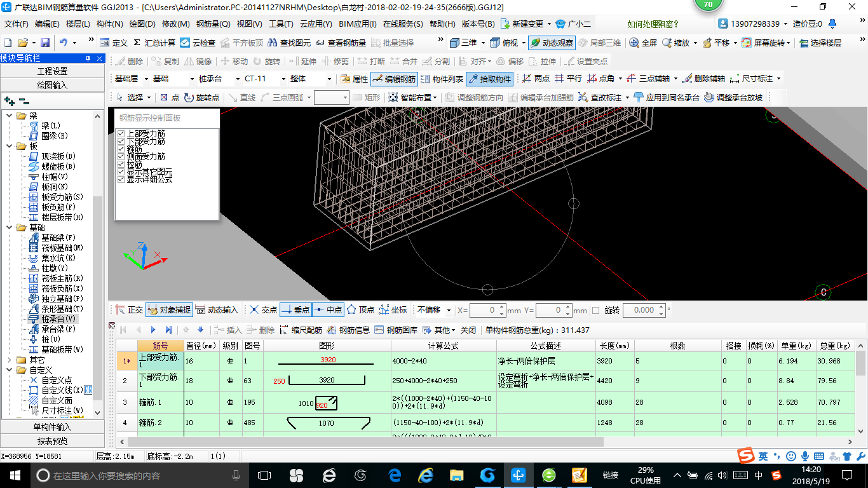Select 动态观察 orbit view tool
Screen dimensions: 868x488
pyautogui.click(x=552, y=43)
